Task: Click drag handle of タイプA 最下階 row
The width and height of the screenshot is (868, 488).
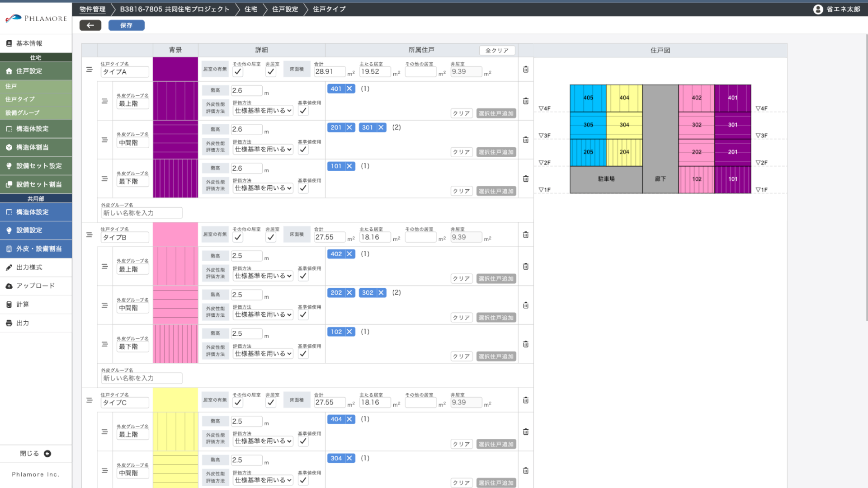Action: [105, 179]
